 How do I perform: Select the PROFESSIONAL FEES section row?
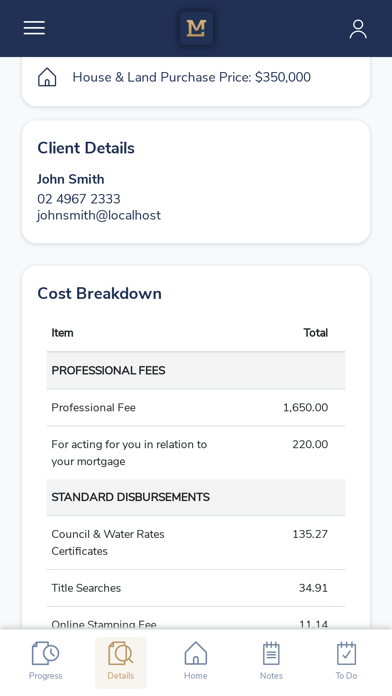(196, 371)
